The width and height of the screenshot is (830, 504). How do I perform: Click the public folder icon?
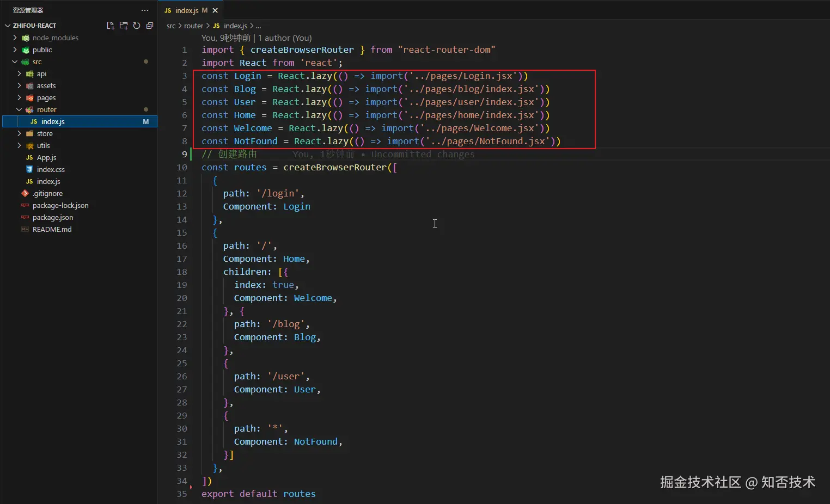click(25, 50)
